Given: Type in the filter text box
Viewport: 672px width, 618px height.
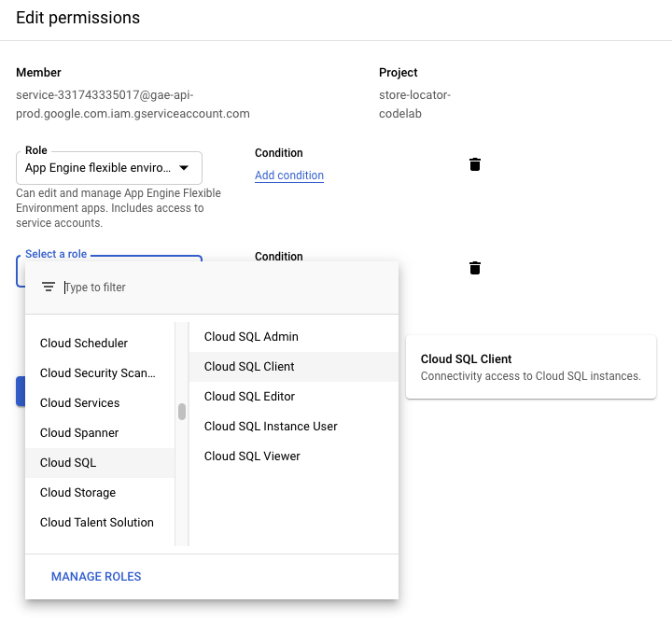Looking at the screenshot, I should pyautogui.click(x=224, y=288).
